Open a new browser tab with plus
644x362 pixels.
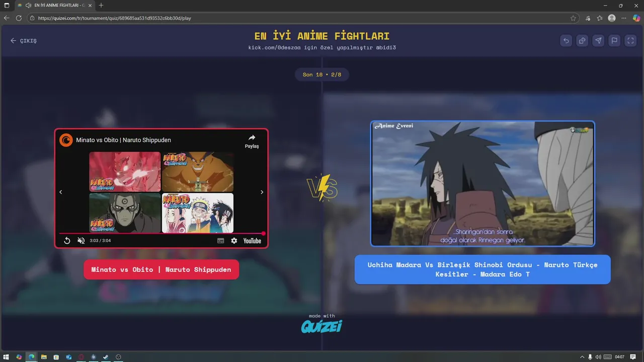101,5
